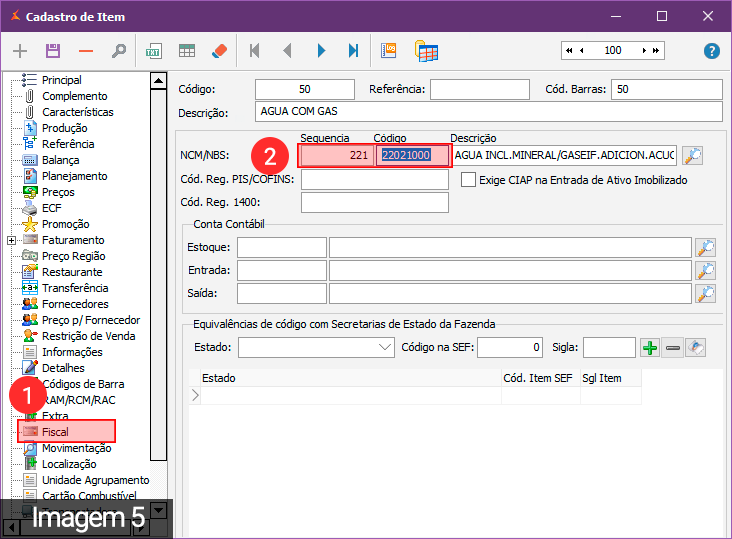This screenshot has height=539, width=732.
Task: Clear SEF equivalence fields eraser button
Action: click(x=696, y=348)
